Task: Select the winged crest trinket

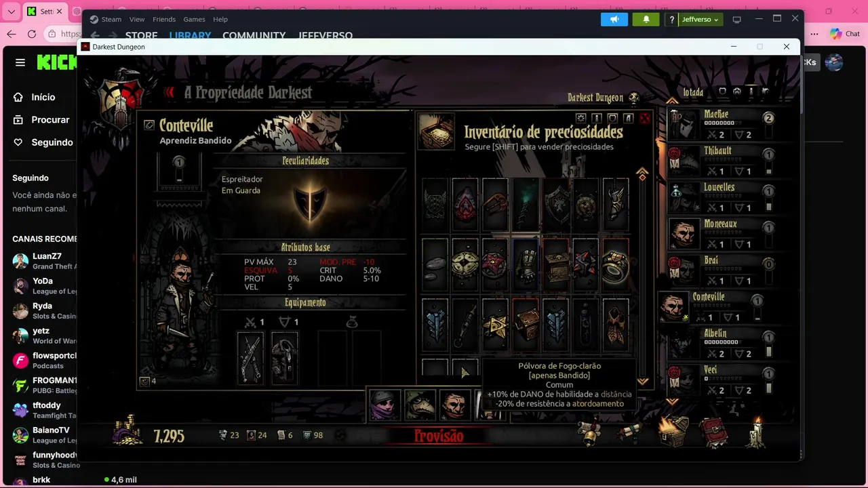Action: tap(435, 205)
